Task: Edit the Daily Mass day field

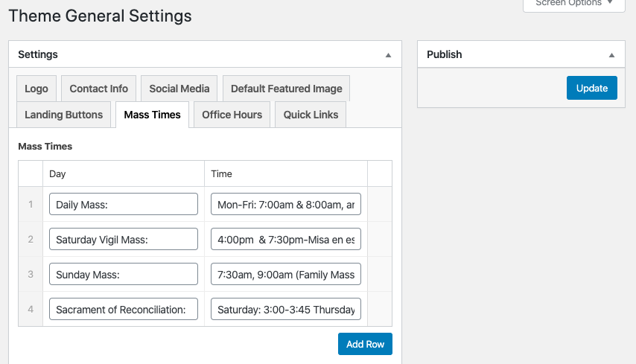Action: click(x=124, y=205)
